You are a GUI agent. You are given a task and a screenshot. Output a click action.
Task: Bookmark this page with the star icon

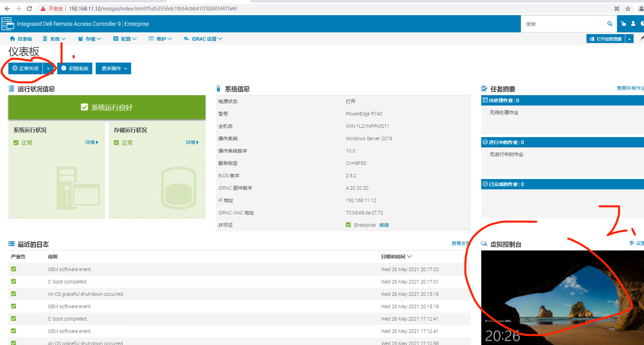(x=628, y=9)
